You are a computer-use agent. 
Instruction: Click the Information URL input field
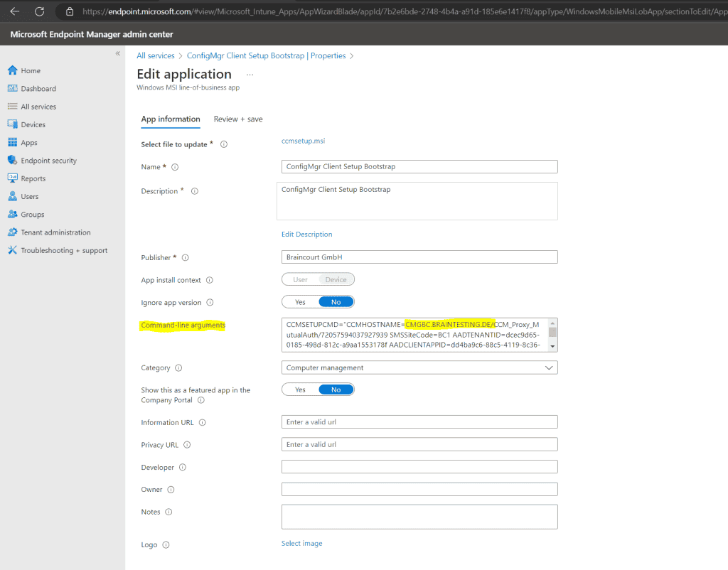[x=419, y=421]
